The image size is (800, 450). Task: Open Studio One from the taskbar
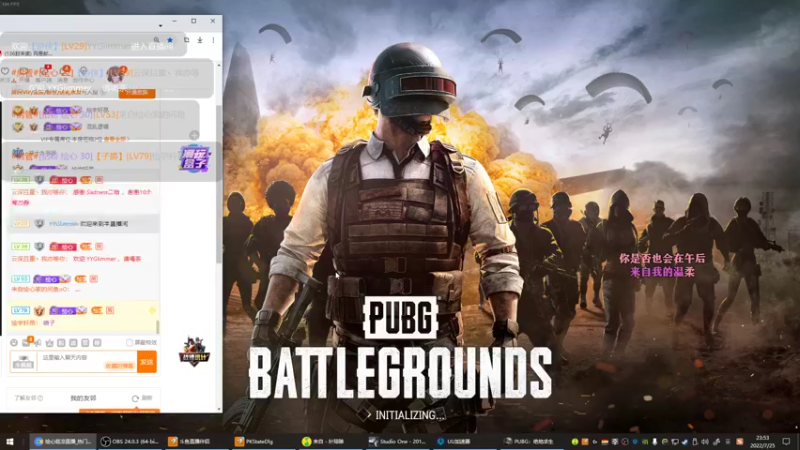pos(397,441)
